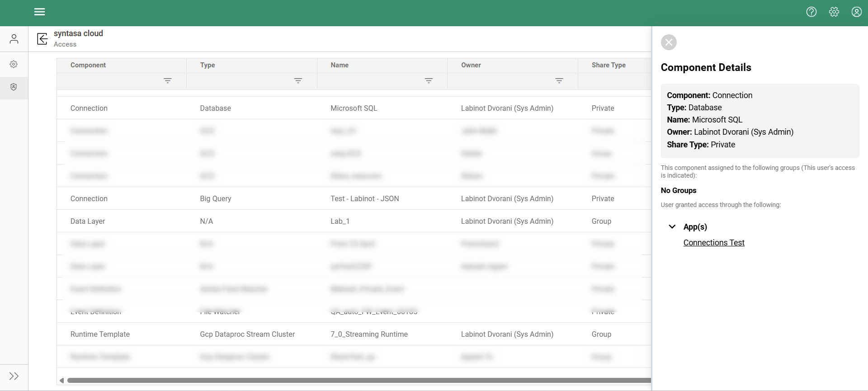Select the gear icon in left sidebar

(x=14, y=64)
